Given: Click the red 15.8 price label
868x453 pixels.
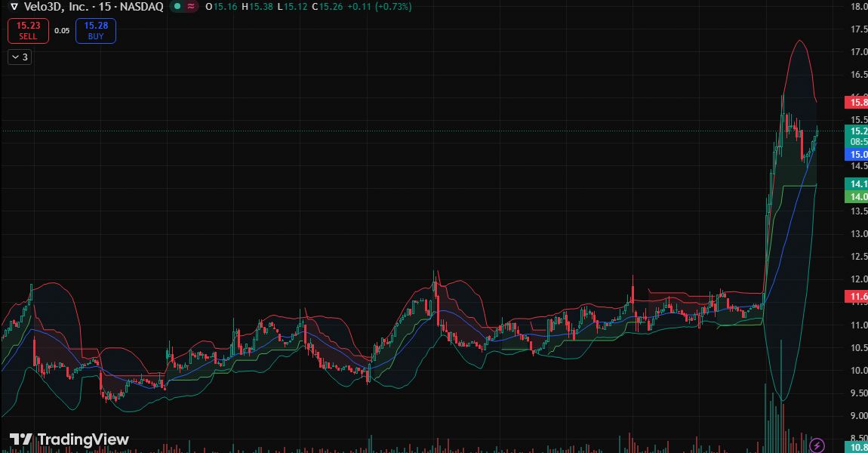Looking at the screenshot, I should pos(857,102).
